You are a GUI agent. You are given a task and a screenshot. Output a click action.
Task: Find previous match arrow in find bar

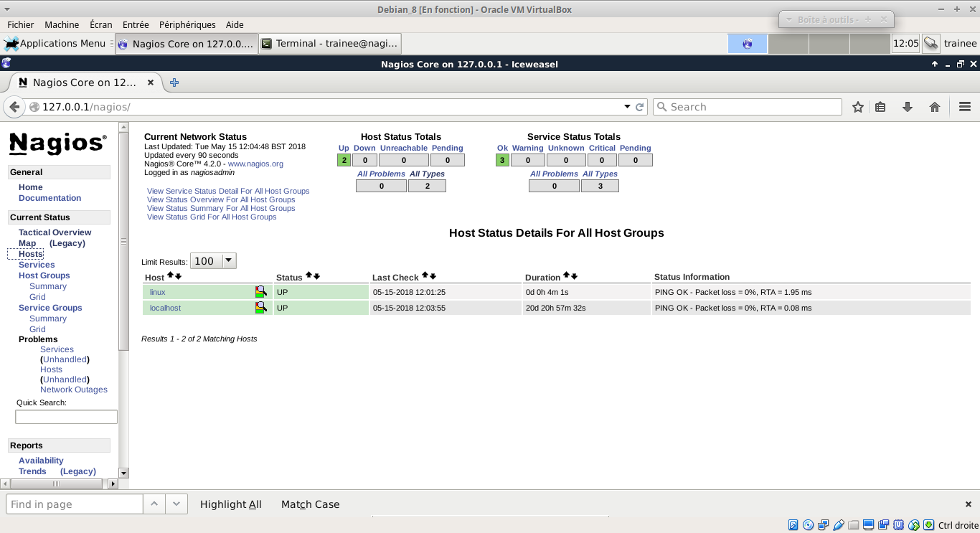pos(154,504)
